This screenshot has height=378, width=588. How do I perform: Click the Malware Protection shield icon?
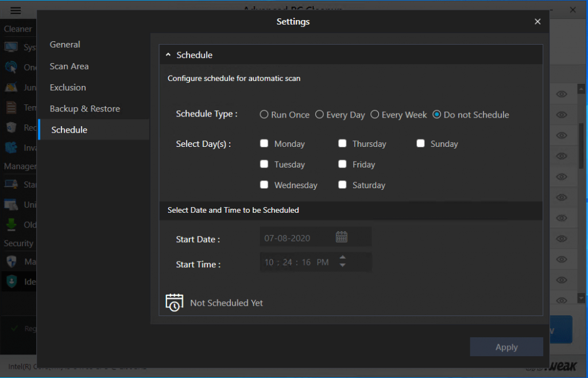[x=11, y=261]
